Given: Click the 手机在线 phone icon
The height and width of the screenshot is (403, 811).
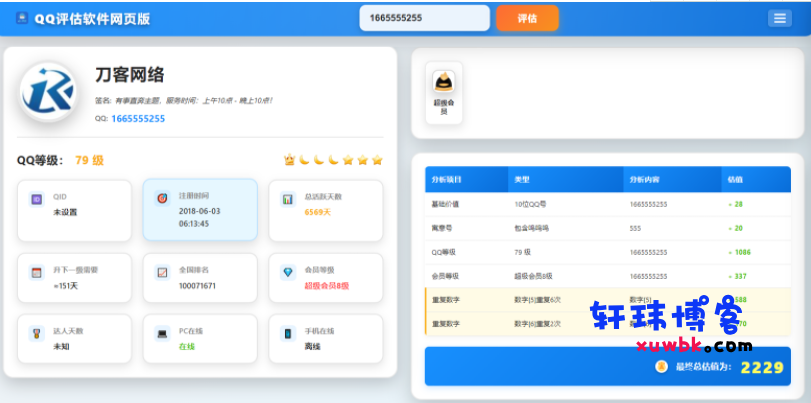Looking at the screenshot, I should [x=288, y=334].
